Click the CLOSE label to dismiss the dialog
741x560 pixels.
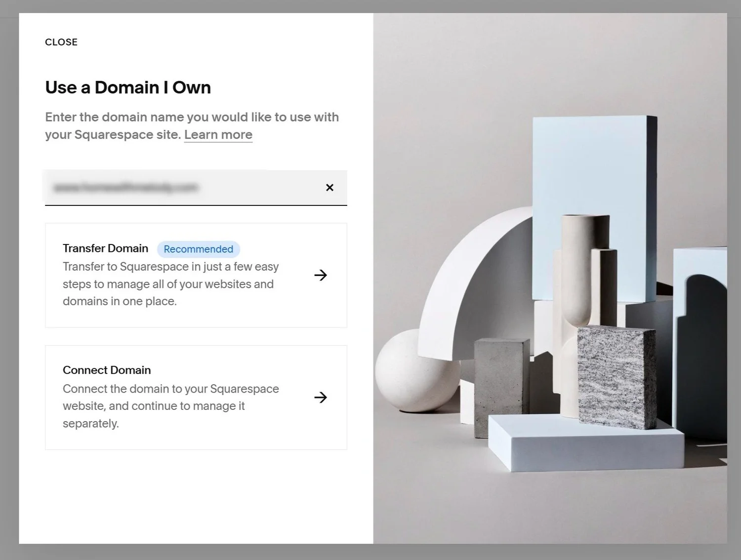[61, 42]
